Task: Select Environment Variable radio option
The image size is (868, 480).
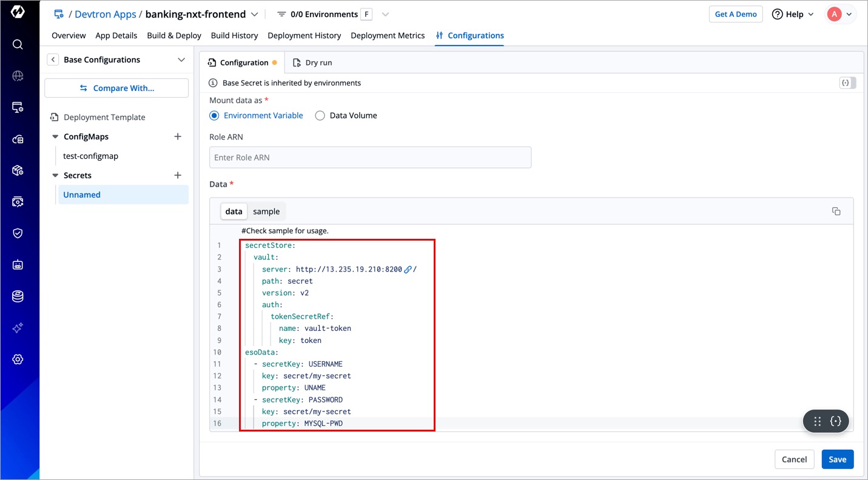Action: pos(214,116)
